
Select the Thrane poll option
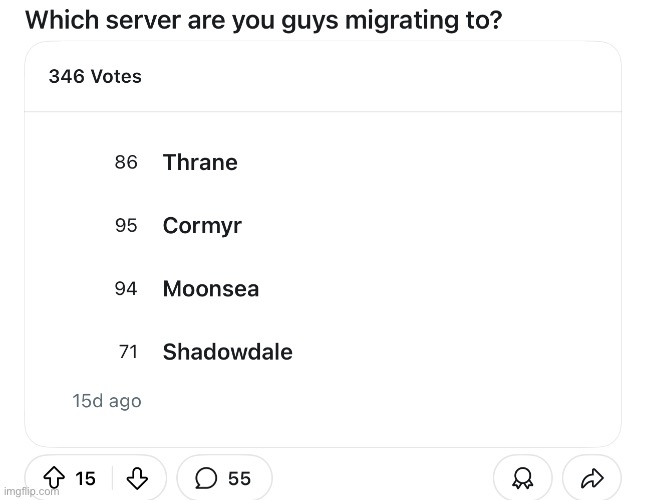pos(200,162)
